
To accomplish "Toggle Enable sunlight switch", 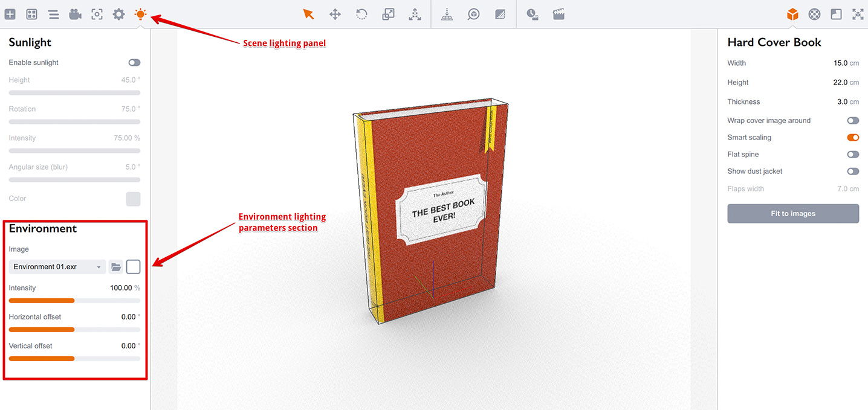I will 134,63.
